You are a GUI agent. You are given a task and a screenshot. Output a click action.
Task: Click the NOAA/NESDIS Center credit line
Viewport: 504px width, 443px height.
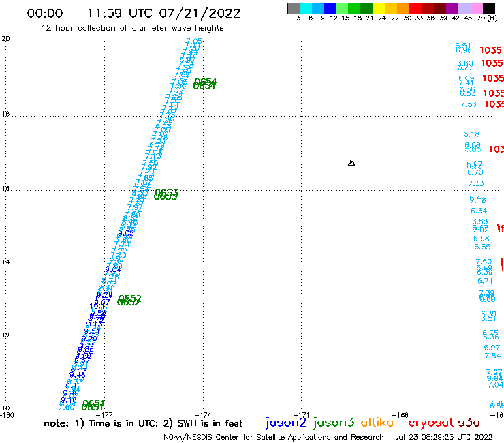point(274,437)
